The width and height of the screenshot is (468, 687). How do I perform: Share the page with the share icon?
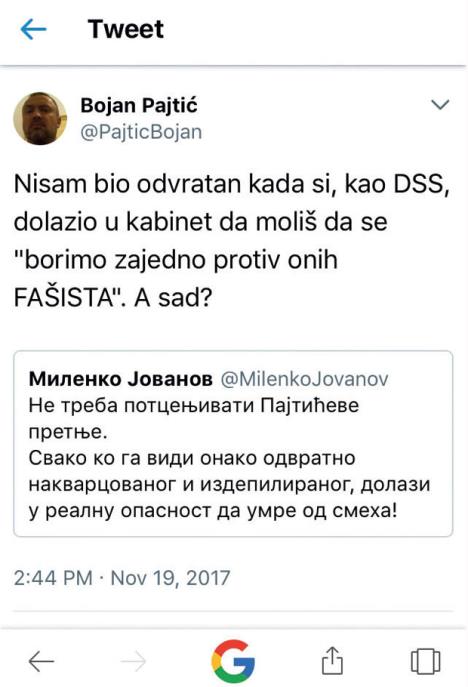(332, 660)
